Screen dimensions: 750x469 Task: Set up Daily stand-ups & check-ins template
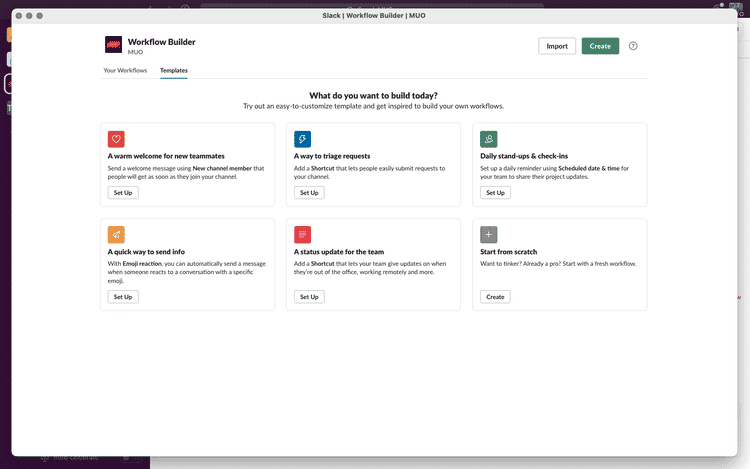coord(495,193)
